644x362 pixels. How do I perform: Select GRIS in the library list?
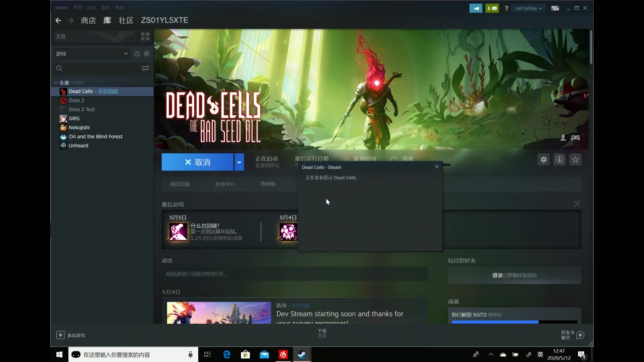(x=103, y=119)
